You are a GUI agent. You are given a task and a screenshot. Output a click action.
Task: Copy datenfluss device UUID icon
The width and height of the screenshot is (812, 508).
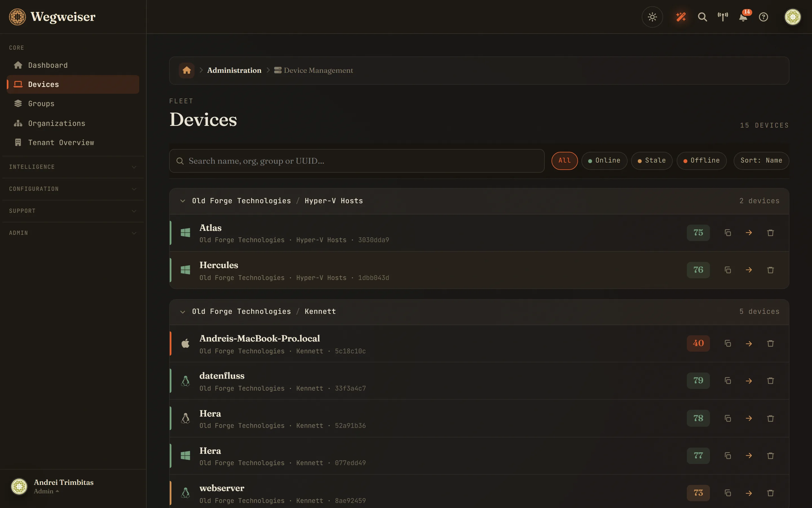pyautogui.click(x=727, y=381)
